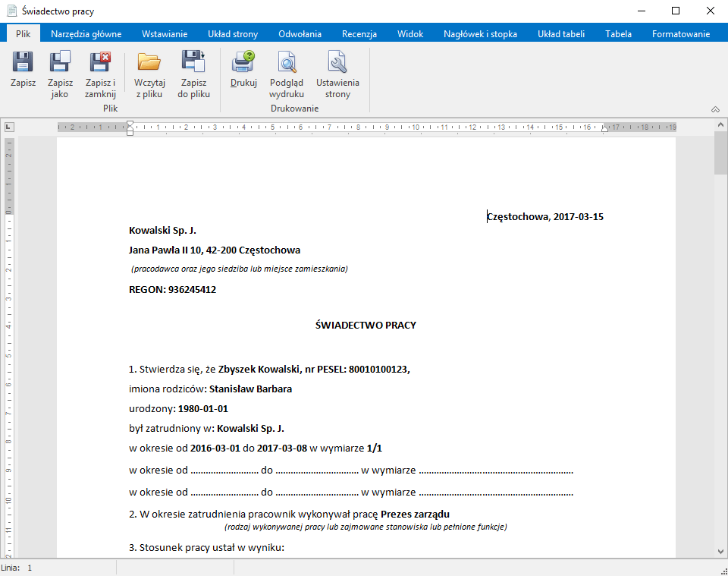Select the Układ strony tab
Screen dimensions: 728x576
233,33
